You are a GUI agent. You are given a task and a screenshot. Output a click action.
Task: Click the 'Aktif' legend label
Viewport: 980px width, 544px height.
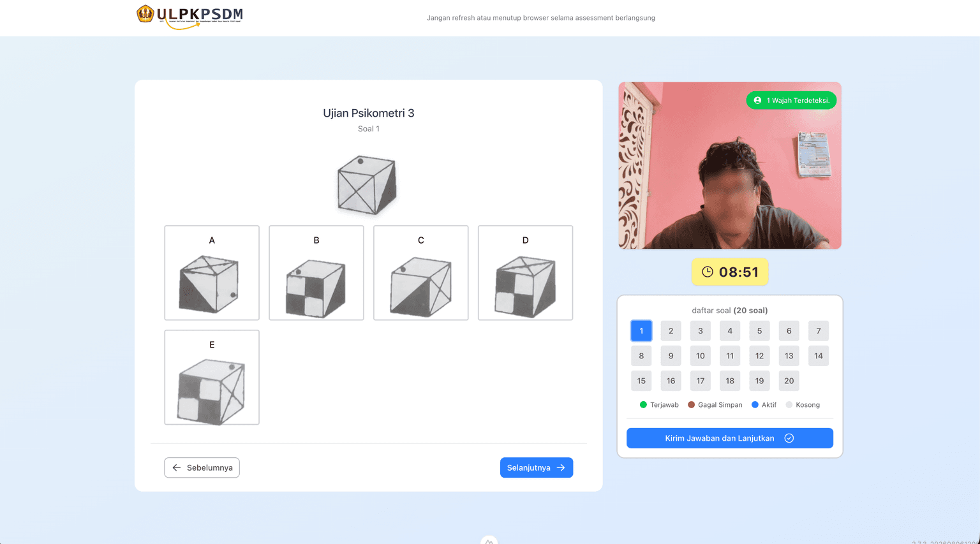click(x=769, y=405)
